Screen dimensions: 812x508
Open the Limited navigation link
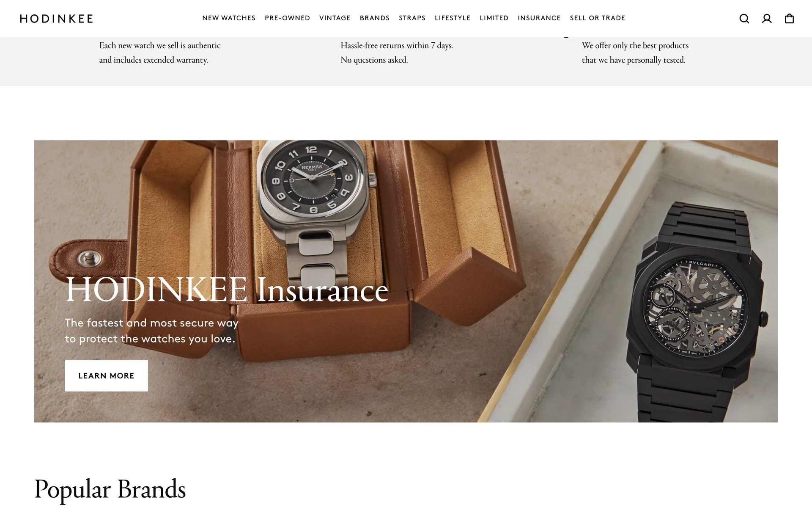(x=494, y=18)
